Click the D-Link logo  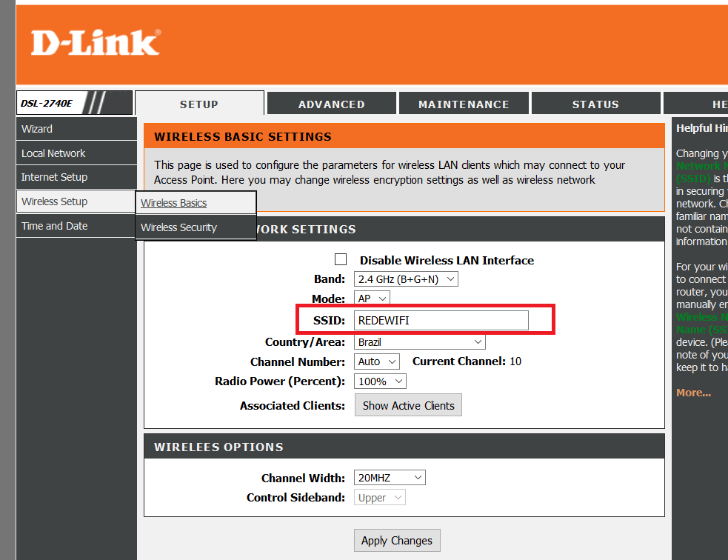coord(96,43)
